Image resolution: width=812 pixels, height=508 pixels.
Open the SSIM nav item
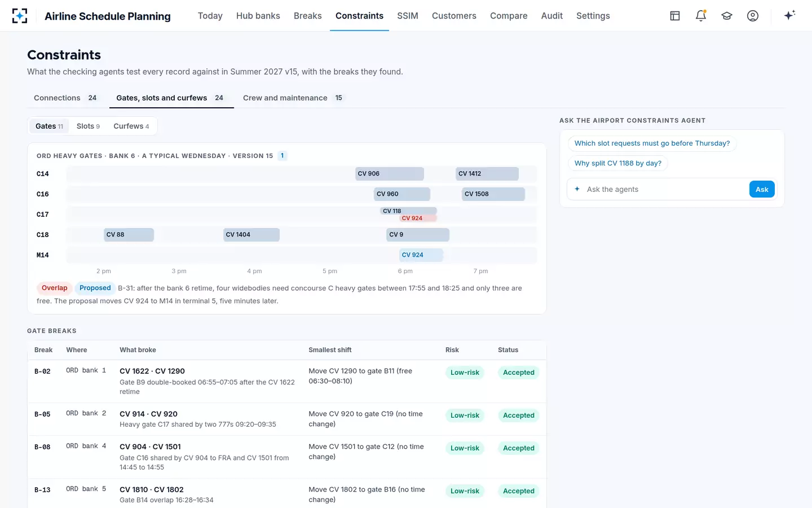[x=408, y=16]
